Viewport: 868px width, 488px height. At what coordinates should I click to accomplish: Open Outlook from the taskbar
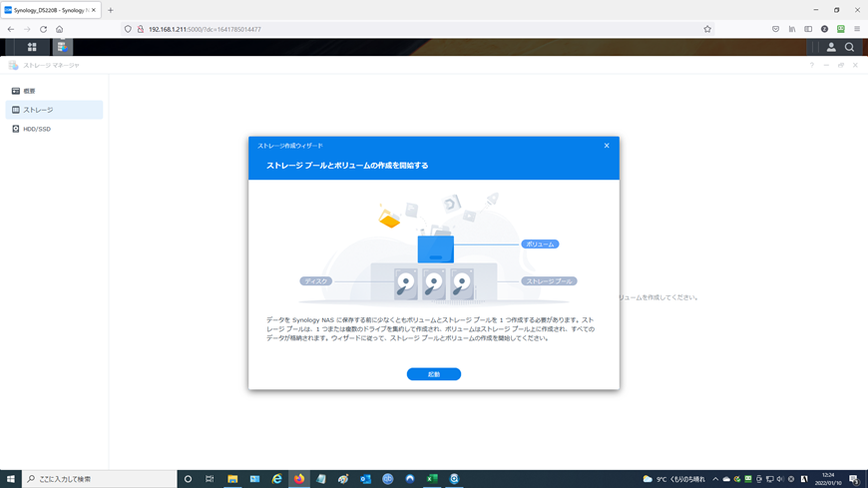[365, 479]
